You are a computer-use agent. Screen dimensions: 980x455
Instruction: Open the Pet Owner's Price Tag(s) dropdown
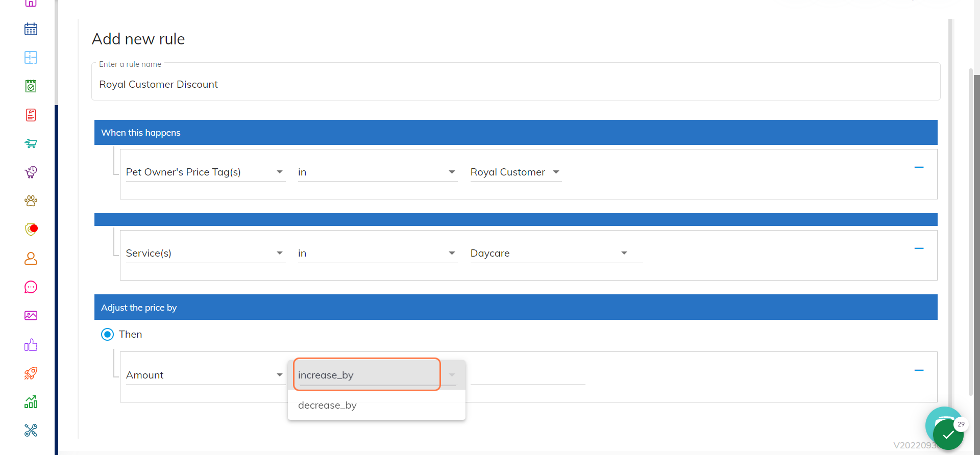pyautogui.click(x=205, y=172)
